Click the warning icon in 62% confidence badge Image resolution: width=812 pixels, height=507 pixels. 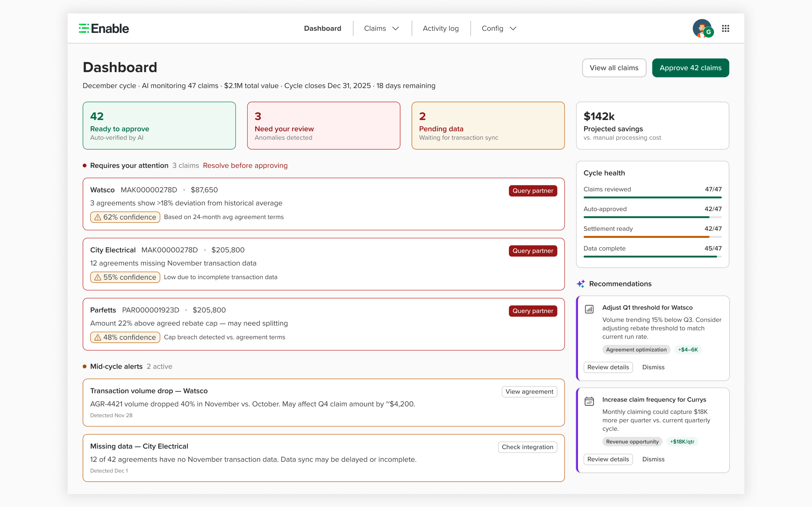point(98,217)
